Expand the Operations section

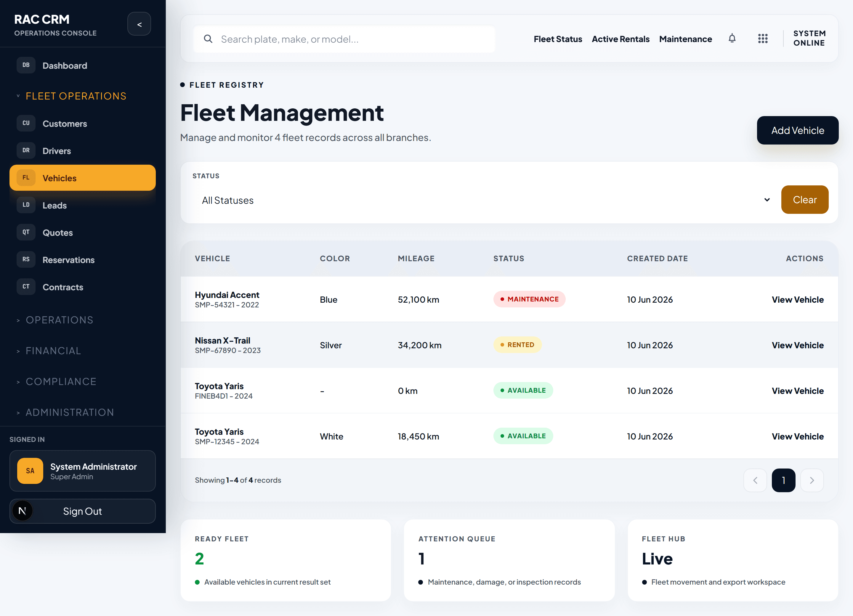click(x=55, y=320)
